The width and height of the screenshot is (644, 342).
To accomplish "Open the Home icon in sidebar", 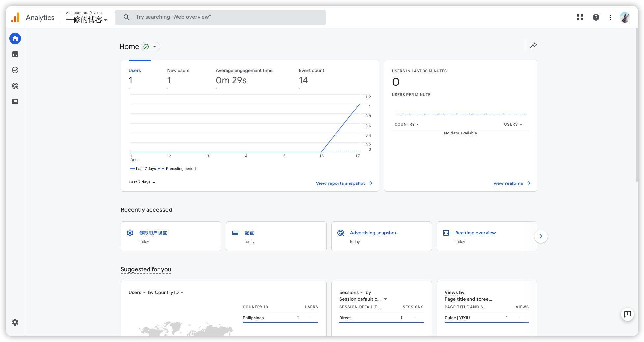I will (15, 38).
